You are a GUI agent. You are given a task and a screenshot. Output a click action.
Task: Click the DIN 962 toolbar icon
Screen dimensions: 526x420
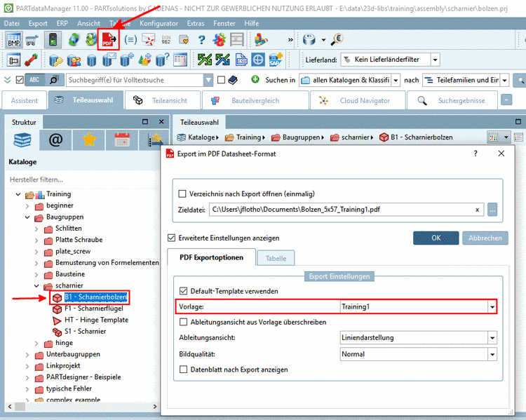click(x=166, y=40)
